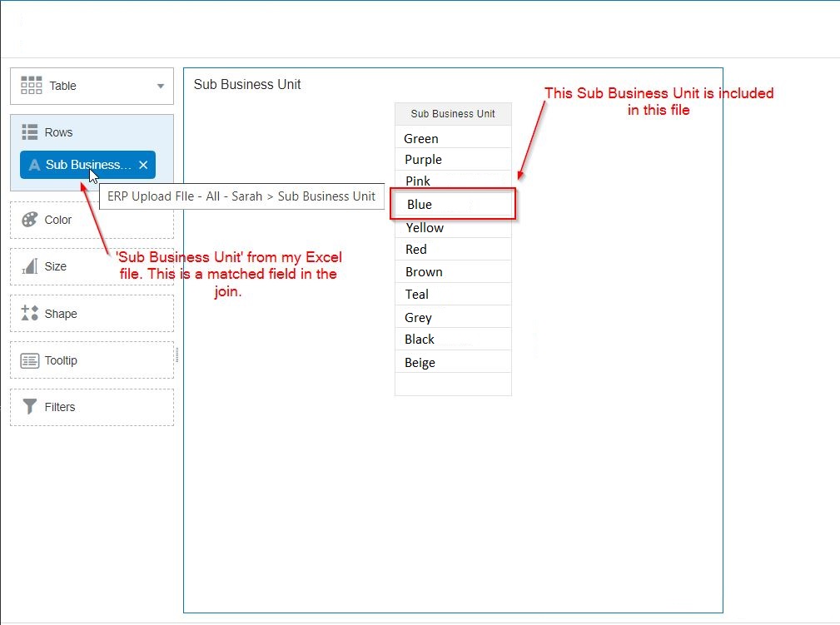Select the Grey row in table
This screenshot has height=625, width=840.
click(453, 317)
